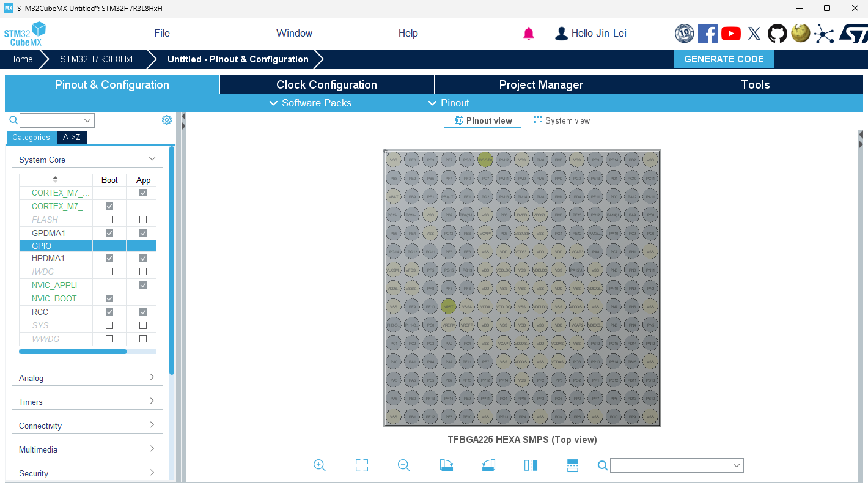Toggle the SYS App checkbox
This screenshot has height=488, width=868.
pyautogui.click(x=143, y=325)
